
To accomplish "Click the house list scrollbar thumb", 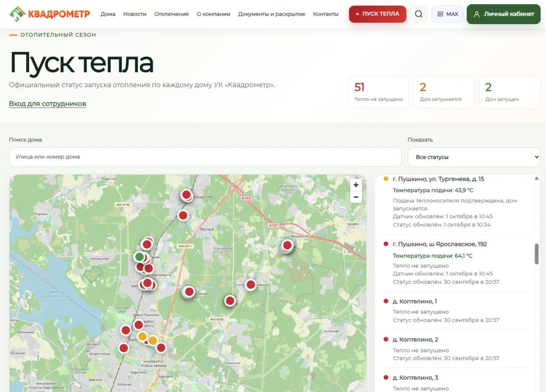I will click(537, 254).
